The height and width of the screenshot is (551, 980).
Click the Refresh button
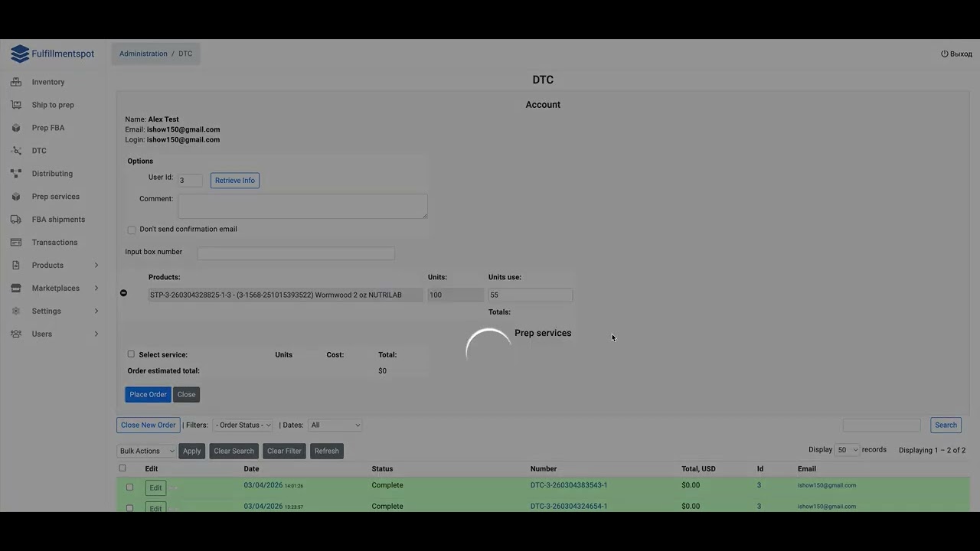click(x=326, y=452)
